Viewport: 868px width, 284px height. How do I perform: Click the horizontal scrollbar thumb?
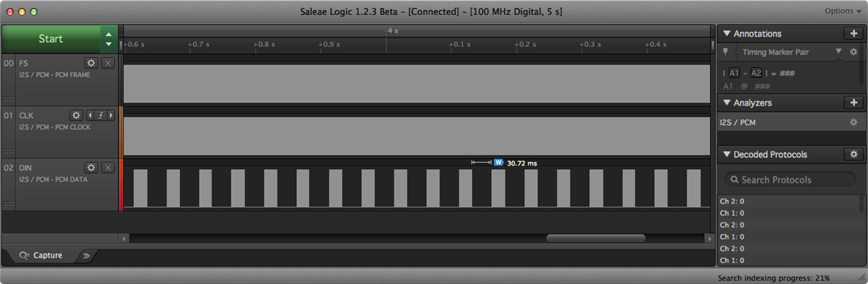point(596,239)
